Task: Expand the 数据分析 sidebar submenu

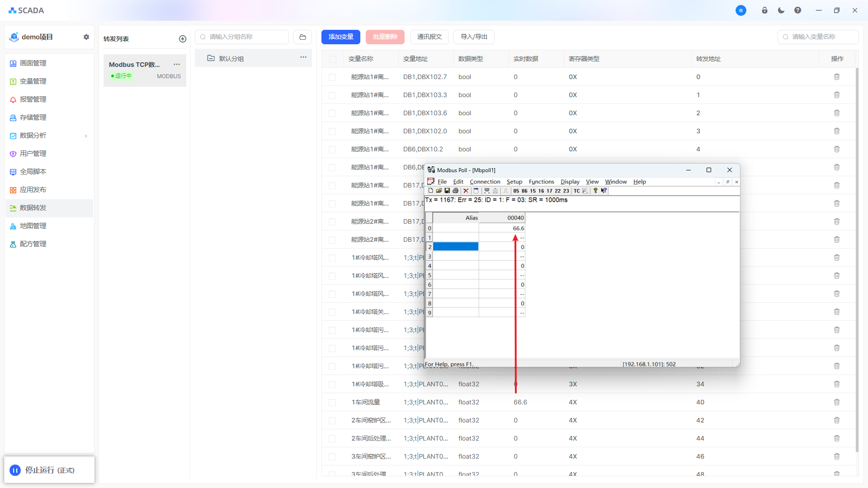Action: 86,136
